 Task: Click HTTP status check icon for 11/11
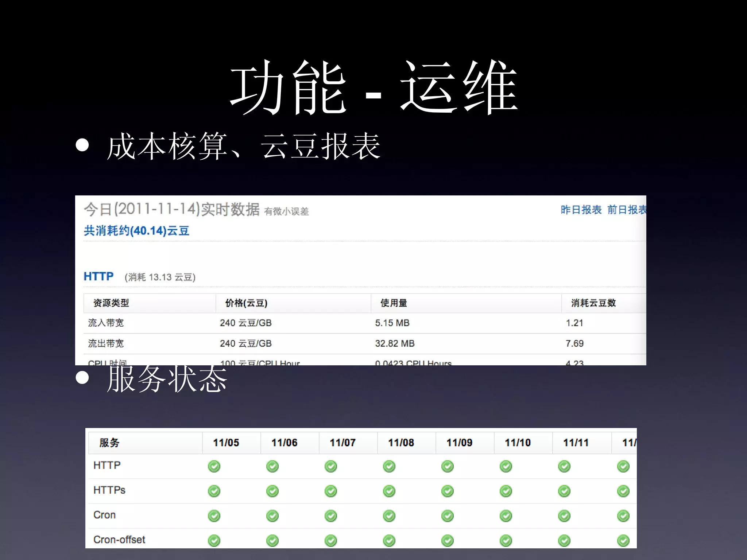564,466
